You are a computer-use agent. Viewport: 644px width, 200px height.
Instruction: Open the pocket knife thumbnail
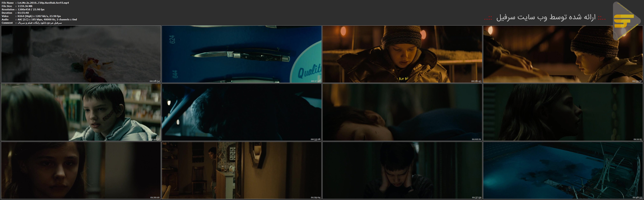pos(242,54)
